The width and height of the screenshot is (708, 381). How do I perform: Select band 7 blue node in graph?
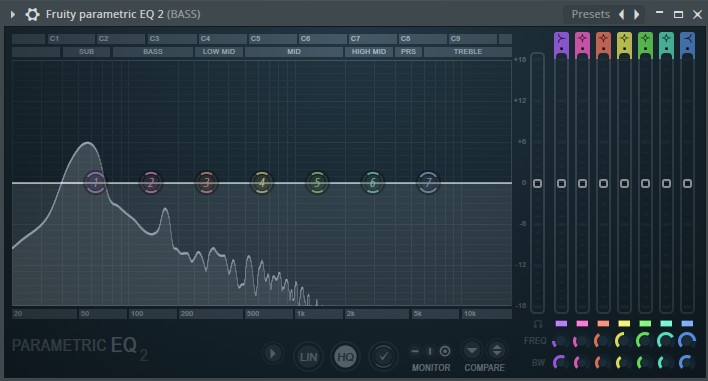pos(428,183)
